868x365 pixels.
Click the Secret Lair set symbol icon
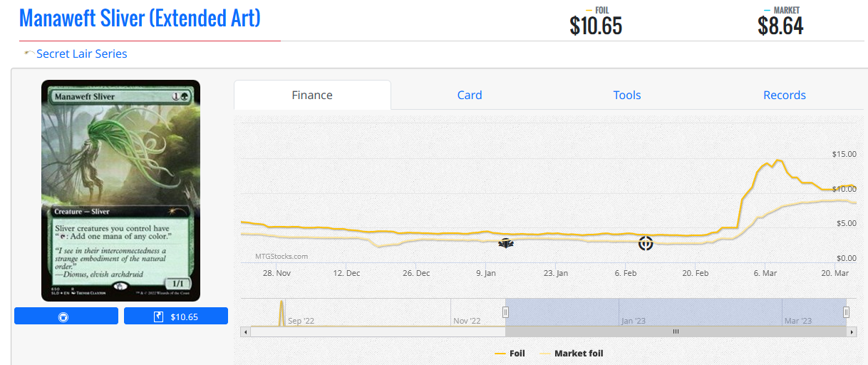[x=29, y=53]
